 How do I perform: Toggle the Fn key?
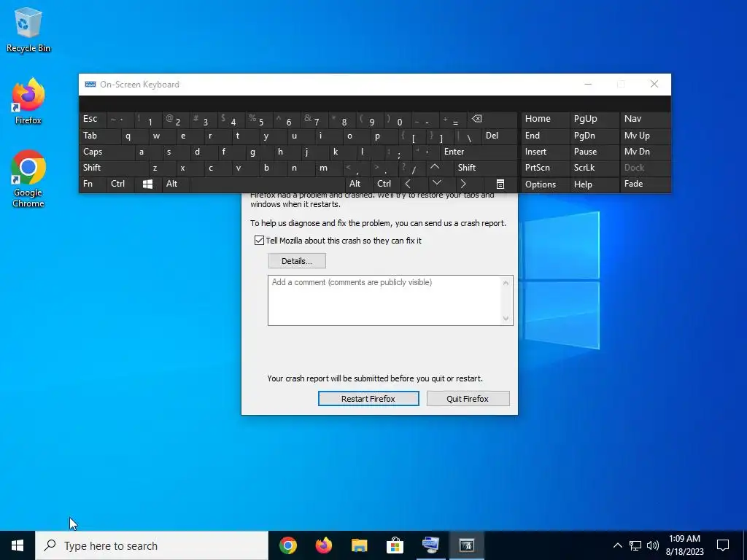coord(93,184)
